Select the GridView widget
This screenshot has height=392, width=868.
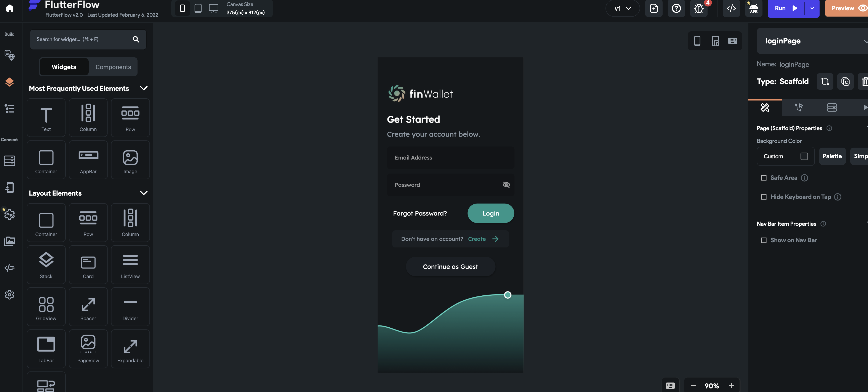[46, 307]
